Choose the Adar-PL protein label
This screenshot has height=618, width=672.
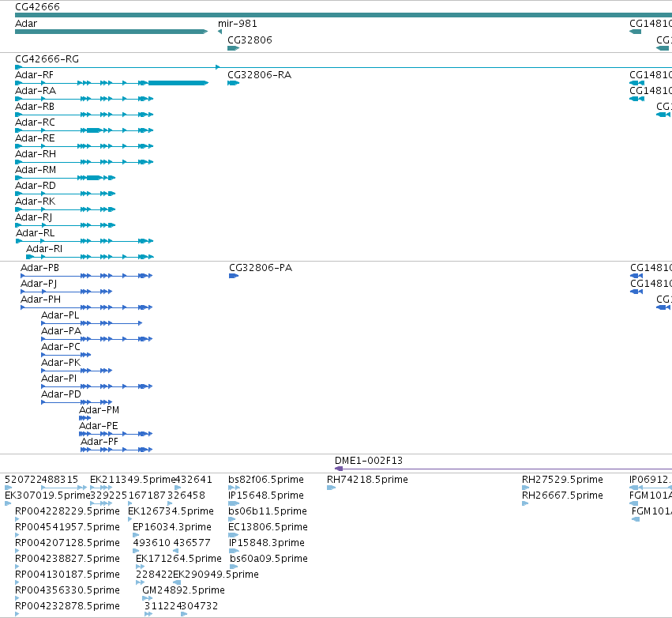pyautogui.click(x=60, y=315)
